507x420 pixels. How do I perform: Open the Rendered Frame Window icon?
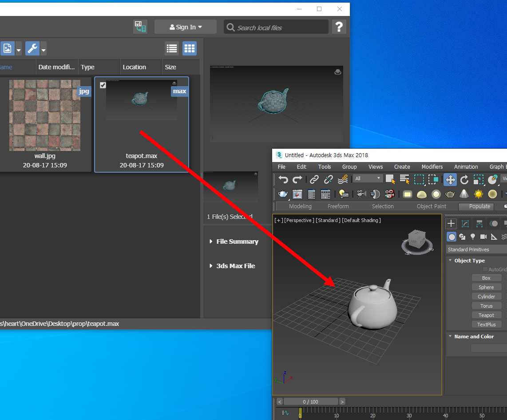[x=297, y=194]
